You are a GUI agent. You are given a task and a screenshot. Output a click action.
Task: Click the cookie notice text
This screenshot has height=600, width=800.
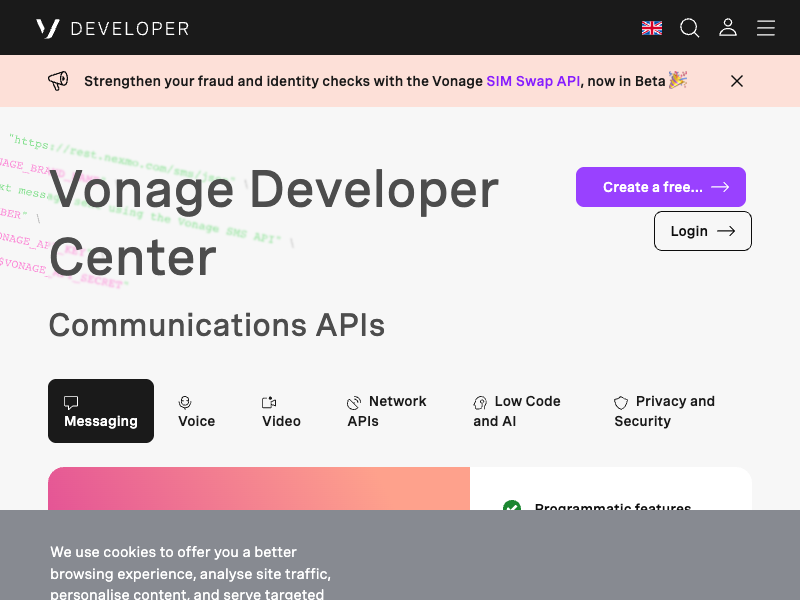(190, 572)
